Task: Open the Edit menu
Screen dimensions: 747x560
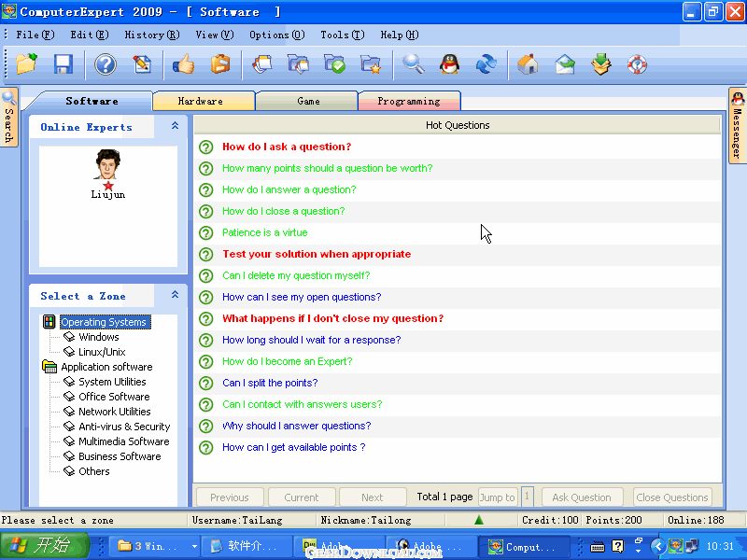Action: tap(90, 35)
